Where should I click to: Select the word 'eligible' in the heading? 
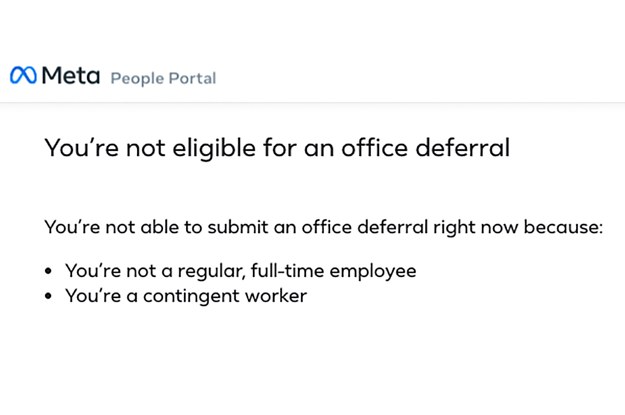(x=214, y=148)
